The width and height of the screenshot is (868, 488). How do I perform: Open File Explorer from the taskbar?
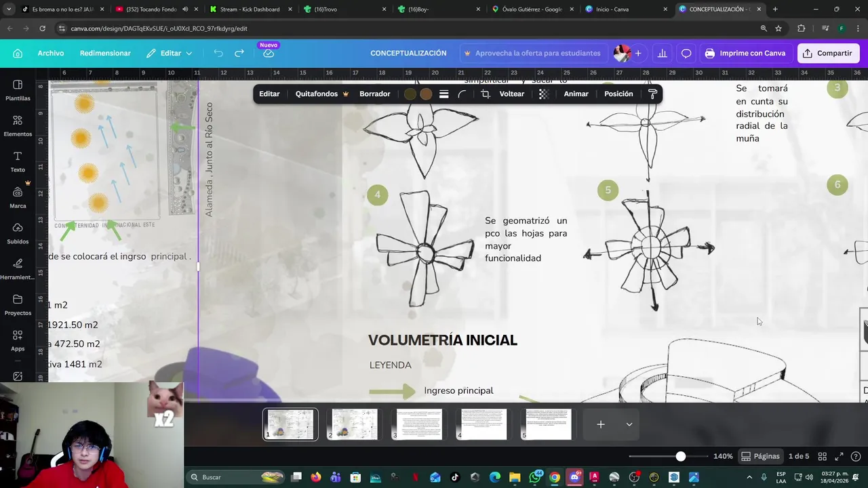tap(515, 477)
